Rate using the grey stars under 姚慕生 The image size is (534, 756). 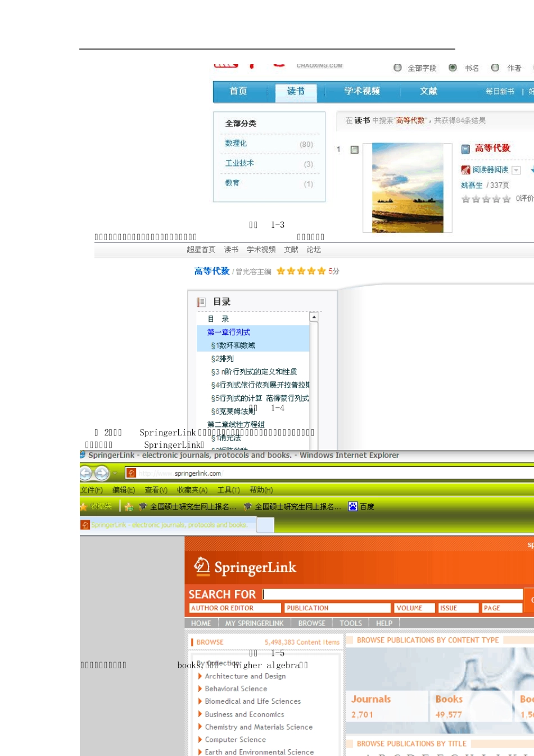(486, 199)
